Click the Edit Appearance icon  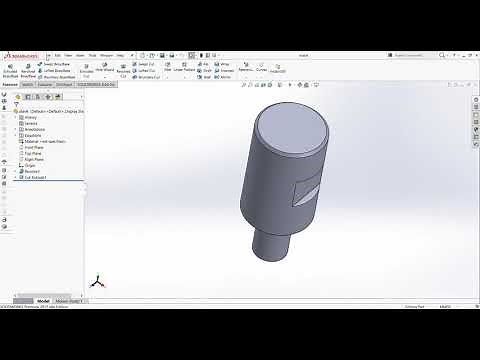point(300,85)
